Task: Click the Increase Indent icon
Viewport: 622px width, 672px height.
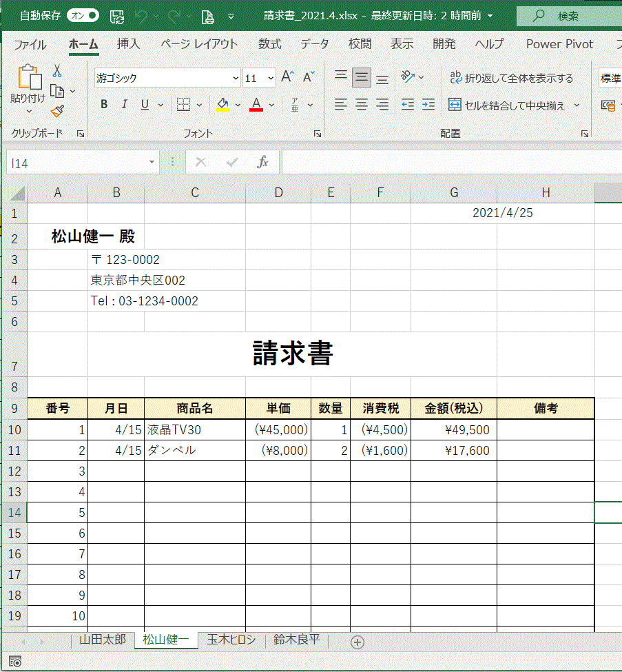Action: pos(428,105)
